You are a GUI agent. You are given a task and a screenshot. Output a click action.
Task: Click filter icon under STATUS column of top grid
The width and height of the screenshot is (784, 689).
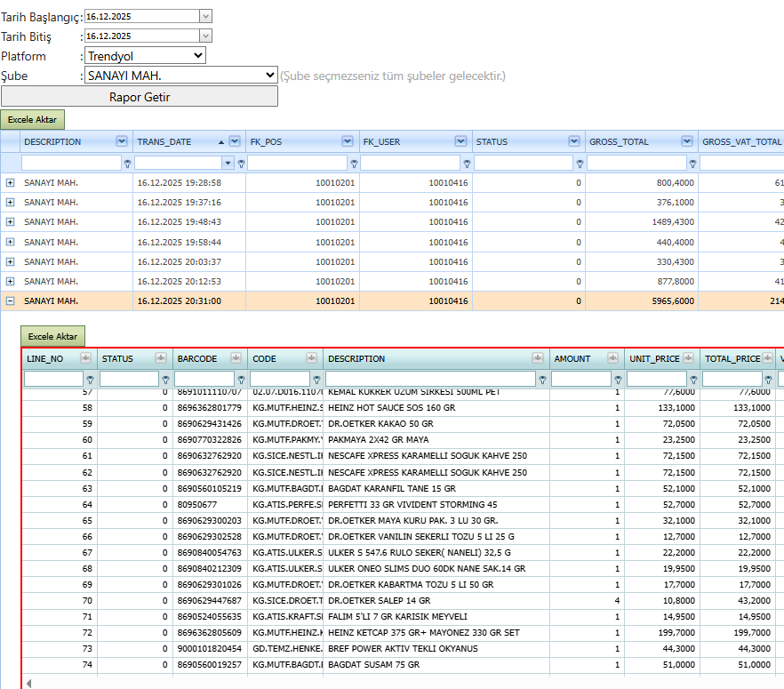(x=580, y=164)
